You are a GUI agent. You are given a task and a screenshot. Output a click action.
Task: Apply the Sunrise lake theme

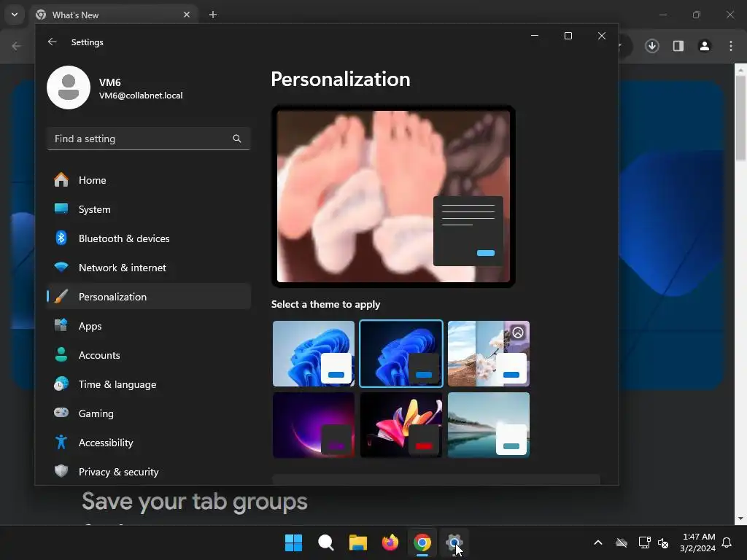pos(488,425)
